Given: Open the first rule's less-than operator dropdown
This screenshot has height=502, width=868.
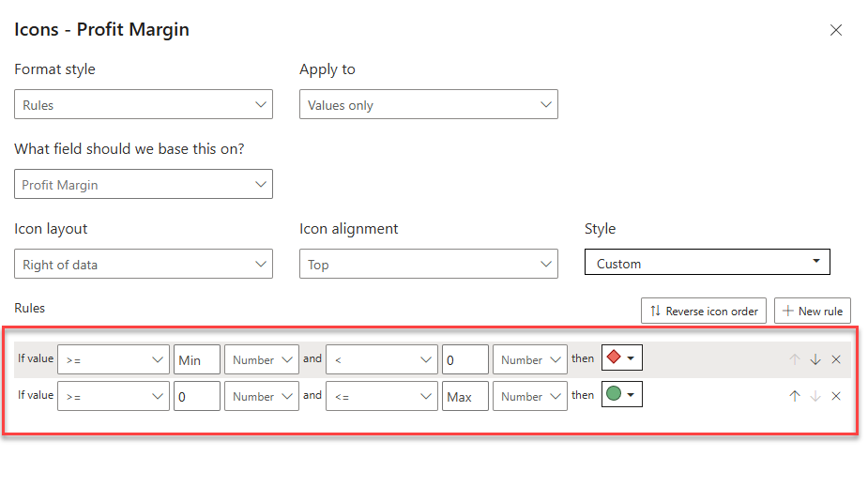Looking at the screenshot, I should pyautogui.click(x=382, y=359).
